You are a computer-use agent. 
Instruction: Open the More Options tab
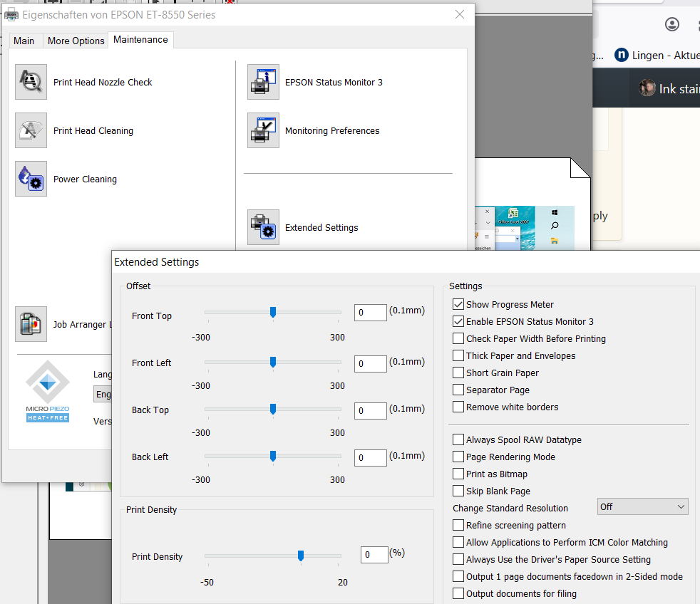pyautogui.click(x=76, y=41)
